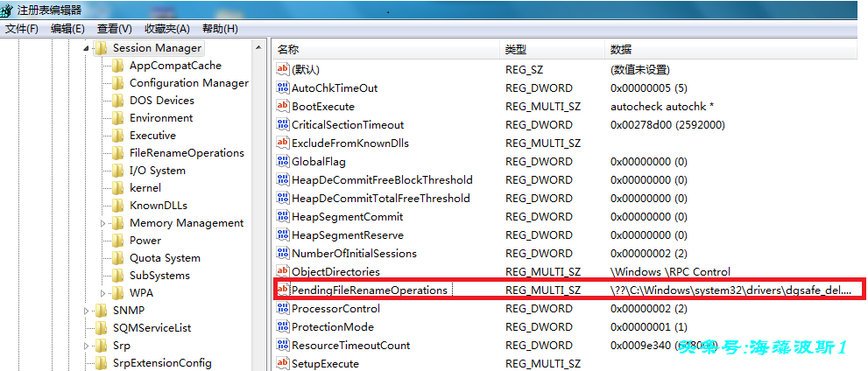868x371 pixels.
Task: Open the 查看(V) menu
Action: [x=115, y=29]
